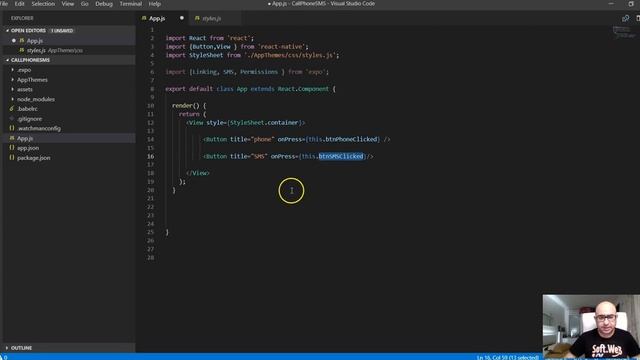Collapse the Open Editors section

7,31
